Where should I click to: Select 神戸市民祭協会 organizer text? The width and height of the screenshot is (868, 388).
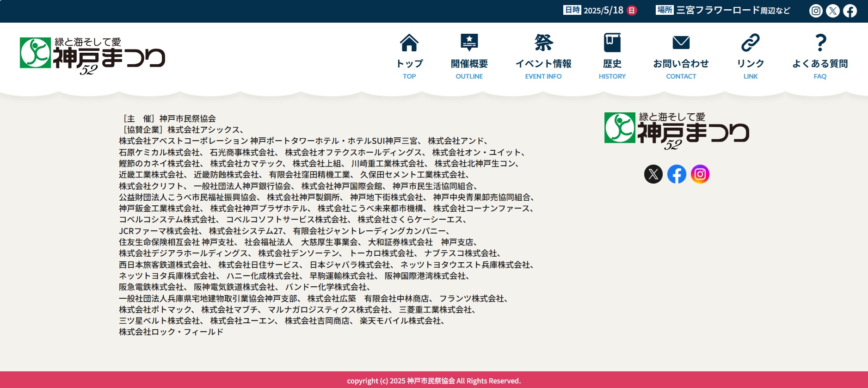pyautogui.click(x=188, y=119)
